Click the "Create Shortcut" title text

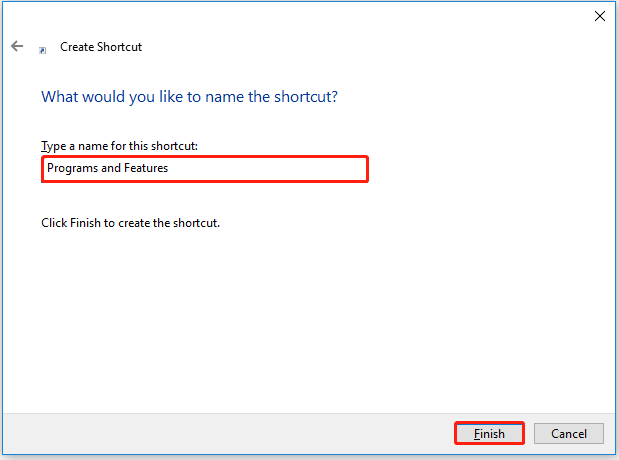(x=100, y=47)
